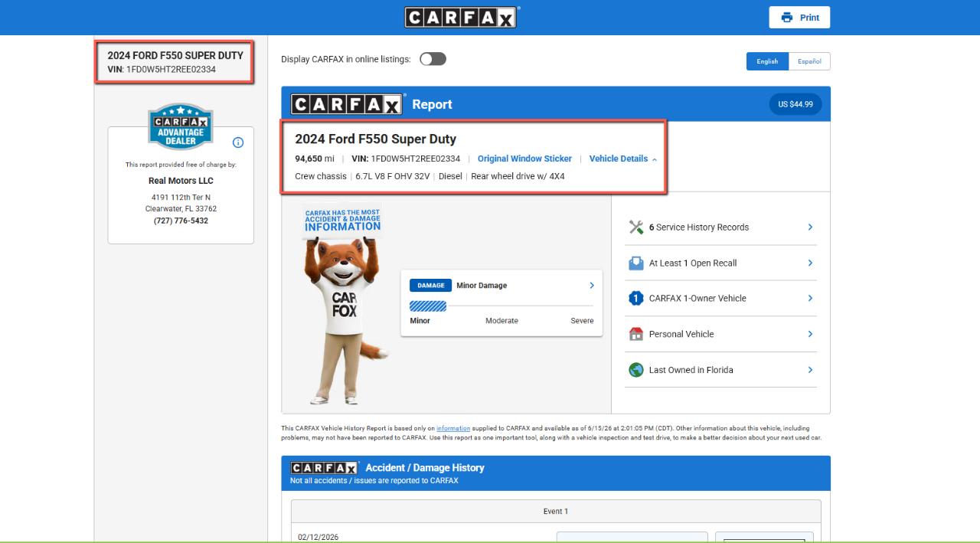Click Vehicle Details link
This screenshot has width=980, height=543.
click(x=619, y=159)
